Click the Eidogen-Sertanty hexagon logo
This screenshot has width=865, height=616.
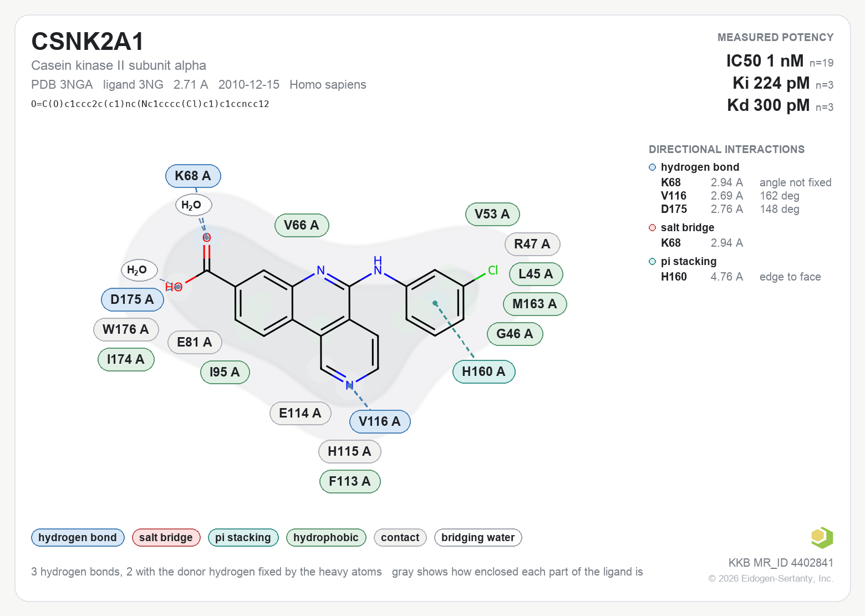tap(822, 537)
